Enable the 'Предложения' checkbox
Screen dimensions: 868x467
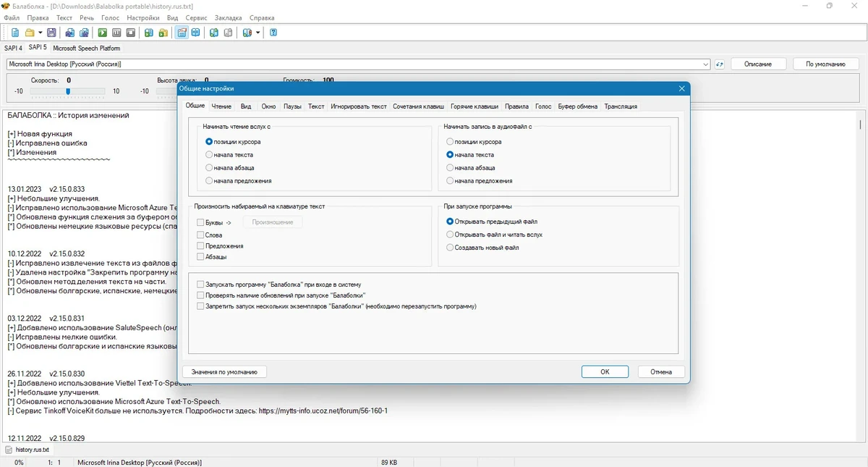[x=200, y=246]
